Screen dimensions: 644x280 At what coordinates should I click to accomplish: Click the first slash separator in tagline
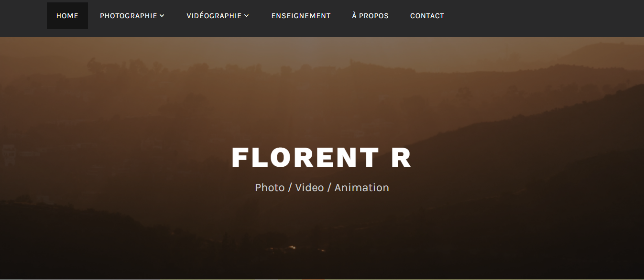coord(290,187)
